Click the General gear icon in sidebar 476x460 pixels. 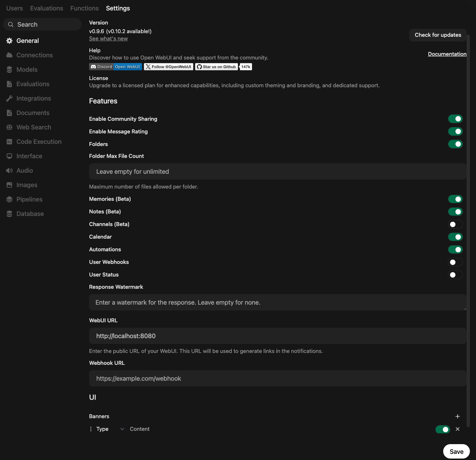click(x=9, y=41)
